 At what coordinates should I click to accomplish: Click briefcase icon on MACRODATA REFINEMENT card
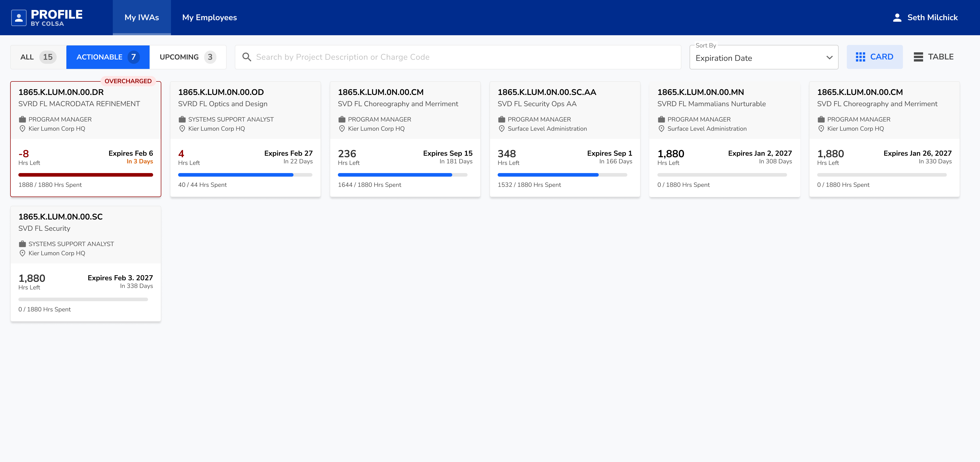pos(22,119)
